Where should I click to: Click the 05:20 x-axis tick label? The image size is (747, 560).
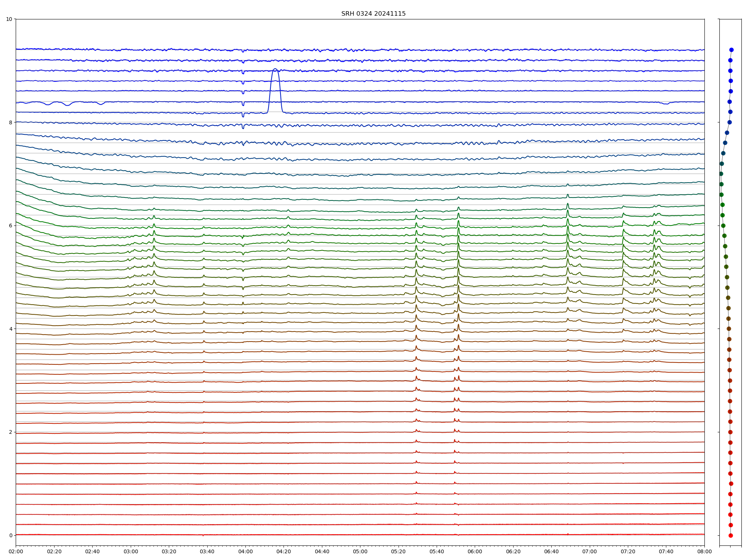pyautogui.click(x=398, y=552)
